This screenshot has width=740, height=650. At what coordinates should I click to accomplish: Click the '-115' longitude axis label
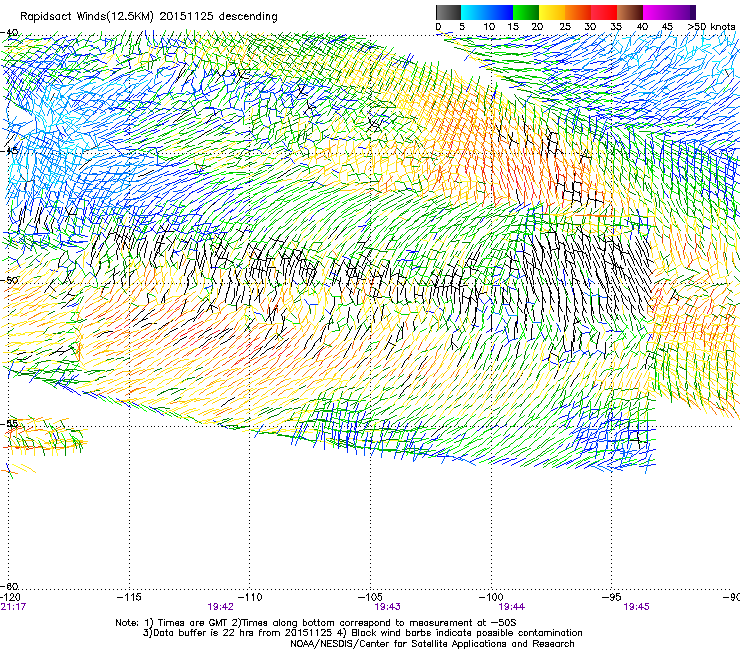[x=129, y=597]
